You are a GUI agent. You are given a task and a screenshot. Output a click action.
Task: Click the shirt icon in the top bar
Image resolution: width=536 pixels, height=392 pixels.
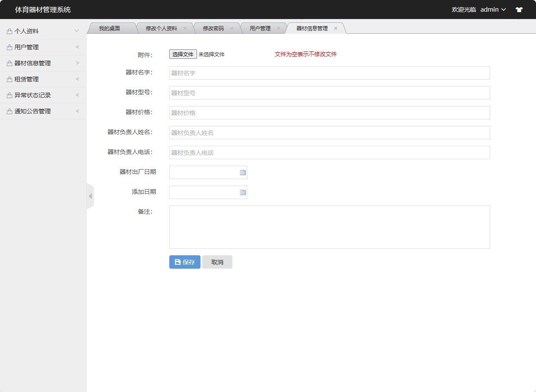coord(519,9)
